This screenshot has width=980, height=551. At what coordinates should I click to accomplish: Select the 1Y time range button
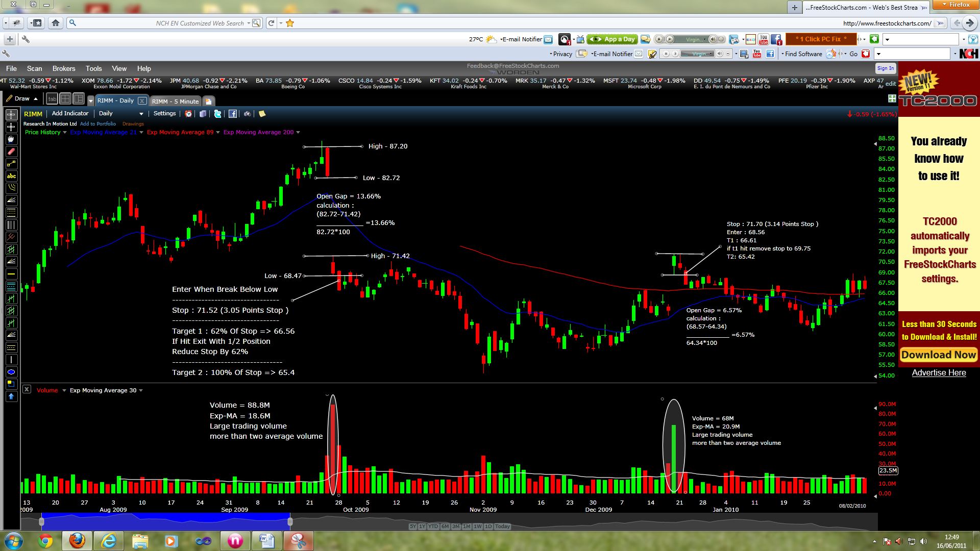click(422, 527)
